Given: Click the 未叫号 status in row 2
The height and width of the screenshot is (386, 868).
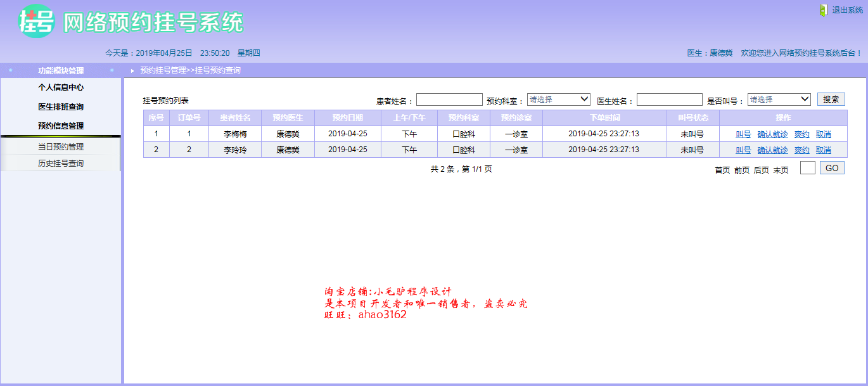Looking at the screenshot, I should click(x=692, y=150).
